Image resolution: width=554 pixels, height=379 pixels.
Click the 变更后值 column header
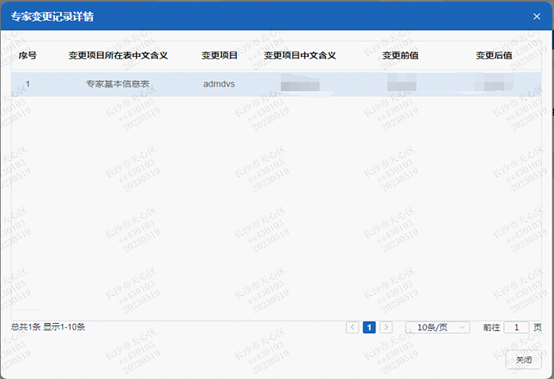pyautogui.click(x=494, y=55)
